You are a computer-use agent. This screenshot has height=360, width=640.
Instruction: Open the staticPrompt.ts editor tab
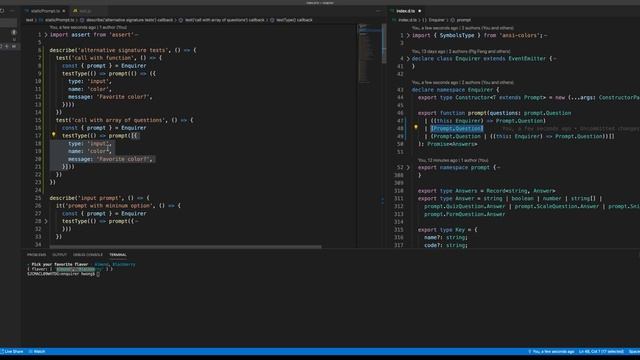coord(45,11)
